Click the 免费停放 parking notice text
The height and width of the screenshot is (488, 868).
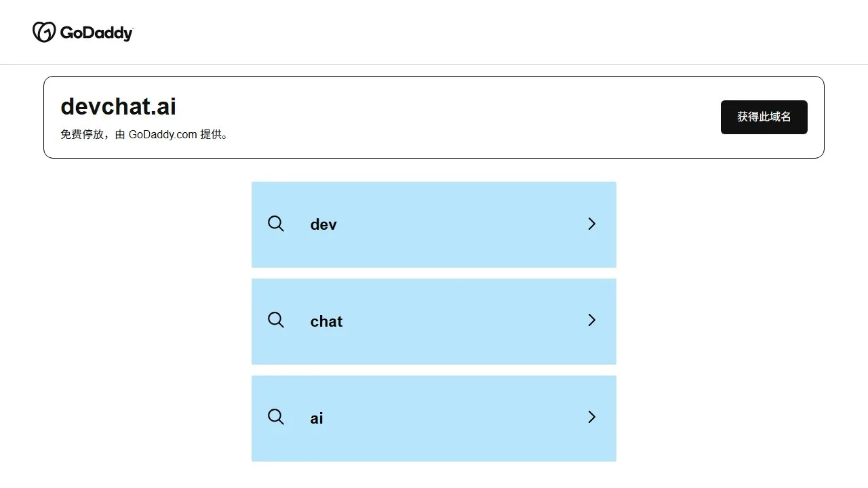[82, 134]
